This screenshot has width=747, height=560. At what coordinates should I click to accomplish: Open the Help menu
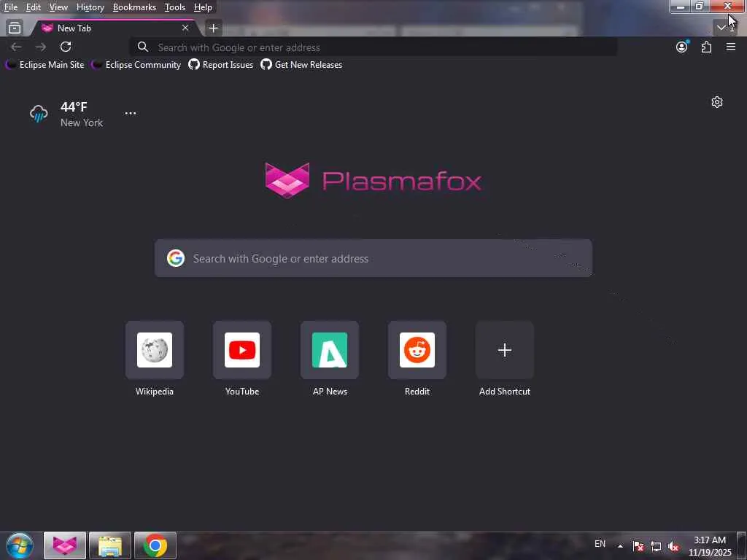point(203,7)
